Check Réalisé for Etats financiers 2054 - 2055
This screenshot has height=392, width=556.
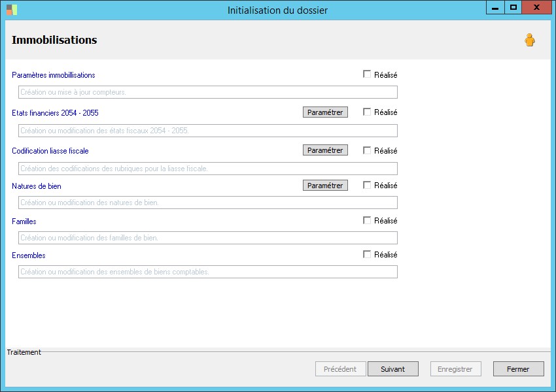coord(367,112)
